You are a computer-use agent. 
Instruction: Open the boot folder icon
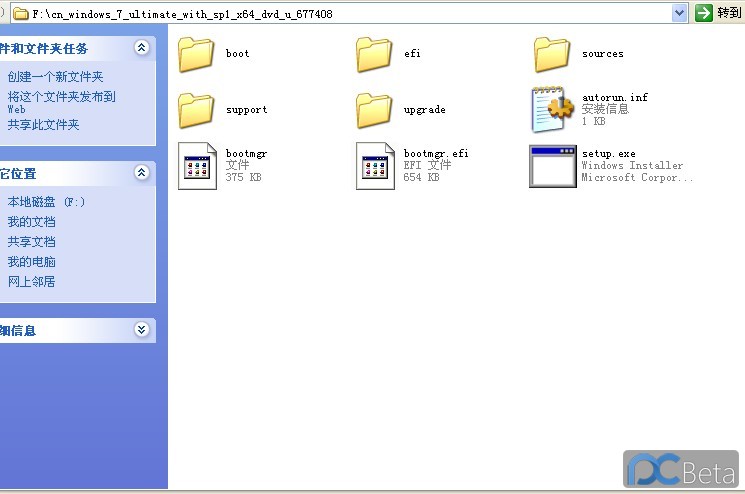196,55
